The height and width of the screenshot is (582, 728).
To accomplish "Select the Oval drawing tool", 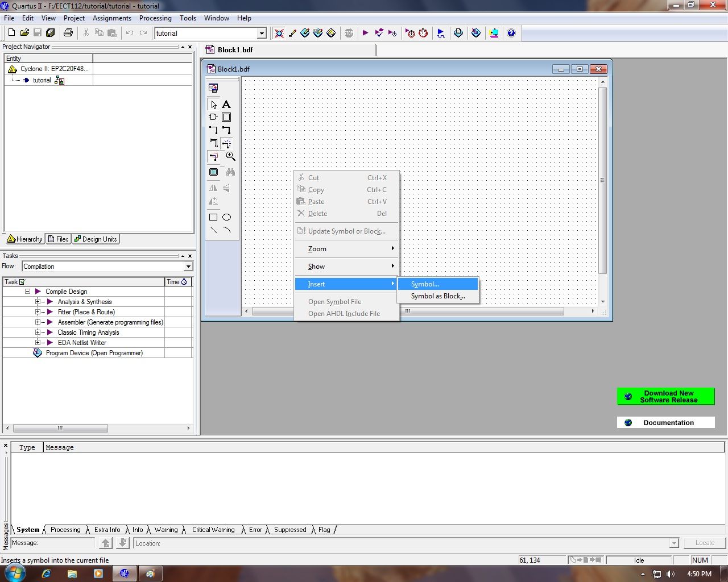I will click(226, 217).
